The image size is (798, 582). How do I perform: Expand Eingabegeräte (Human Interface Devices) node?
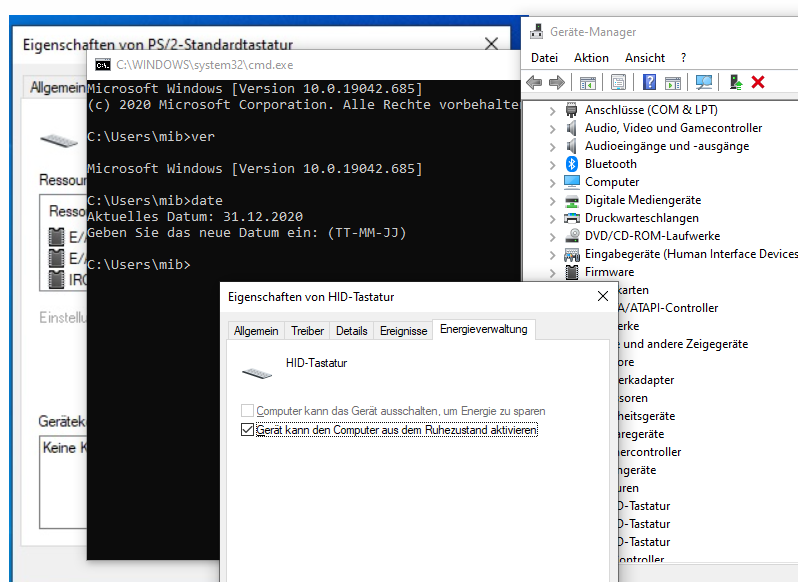(x=553, y=254)
